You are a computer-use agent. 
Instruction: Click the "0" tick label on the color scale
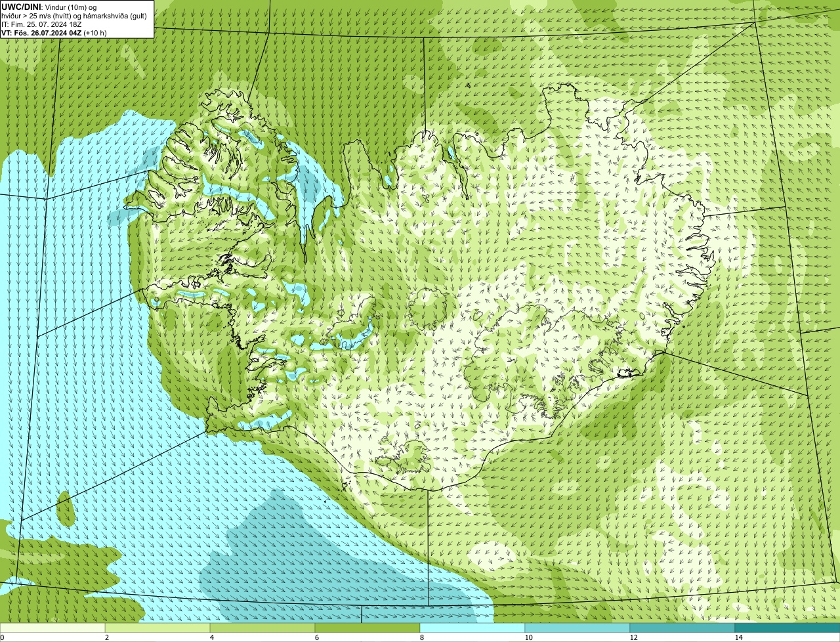[x=2, y=637]
